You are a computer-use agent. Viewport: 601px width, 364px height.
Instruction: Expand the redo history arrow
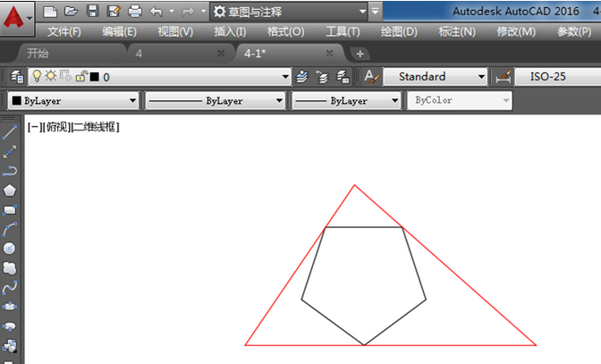point(204,12)
